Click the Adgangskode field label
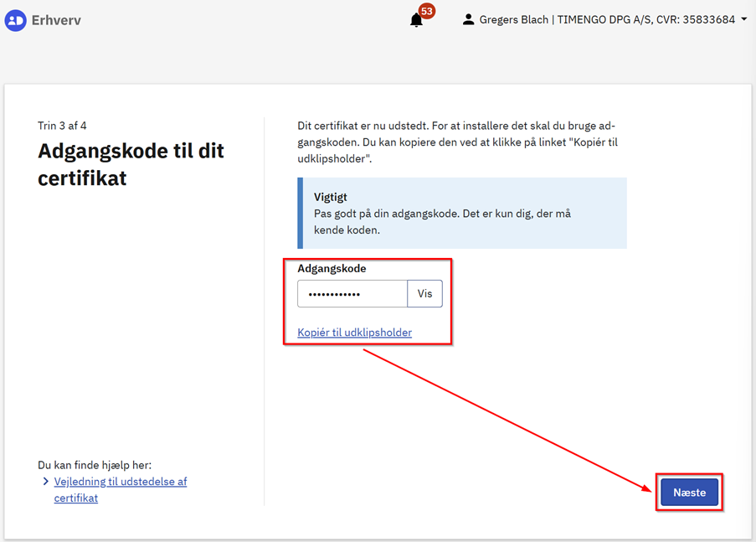The image size is (756, 542). pyautogui.click(x=332, y=269)
